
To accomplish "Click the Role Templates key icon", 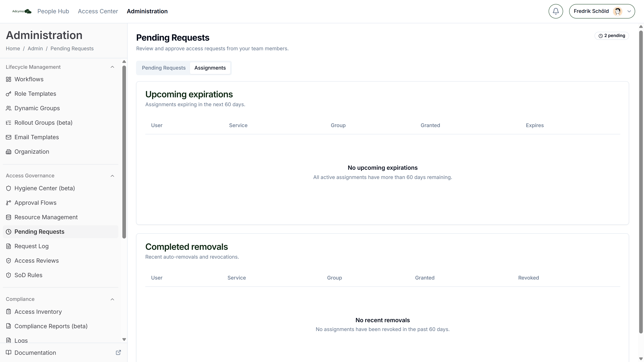I will click(x=8, y=94).
